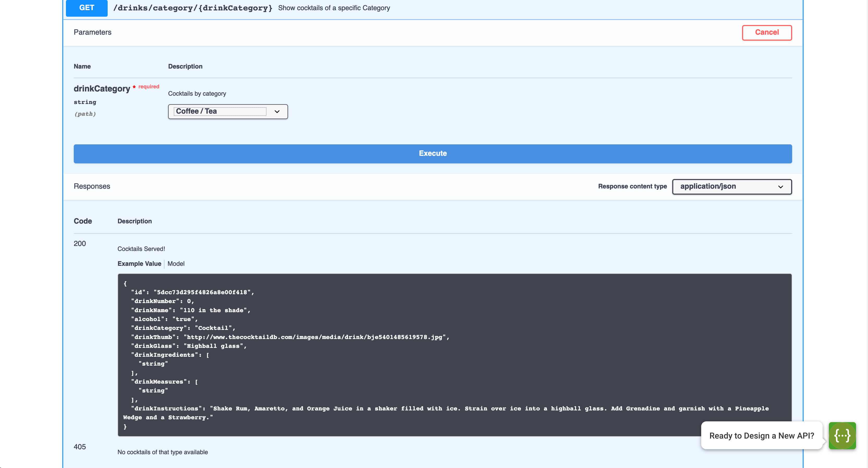Screen dimensions: 868x468
Task: Click the /drinks/category/{drinkCategory} path text
Action: pos(193,8)
